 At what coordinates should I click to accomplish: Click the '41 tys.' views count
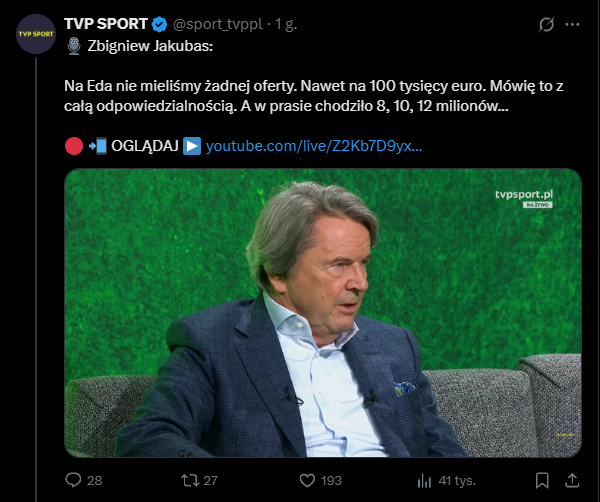point(458,480)
